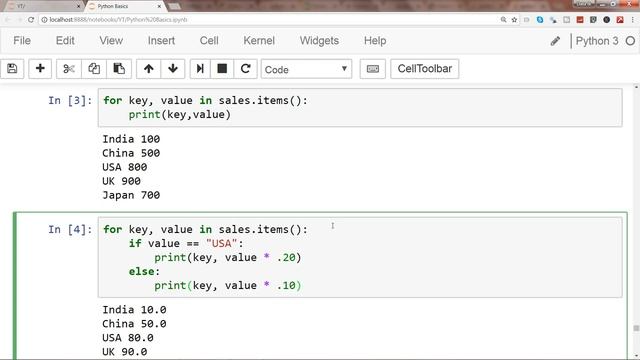640x360 pixels.
Task: Select the In [4]: cell prompt
Action: click(70, 229)
